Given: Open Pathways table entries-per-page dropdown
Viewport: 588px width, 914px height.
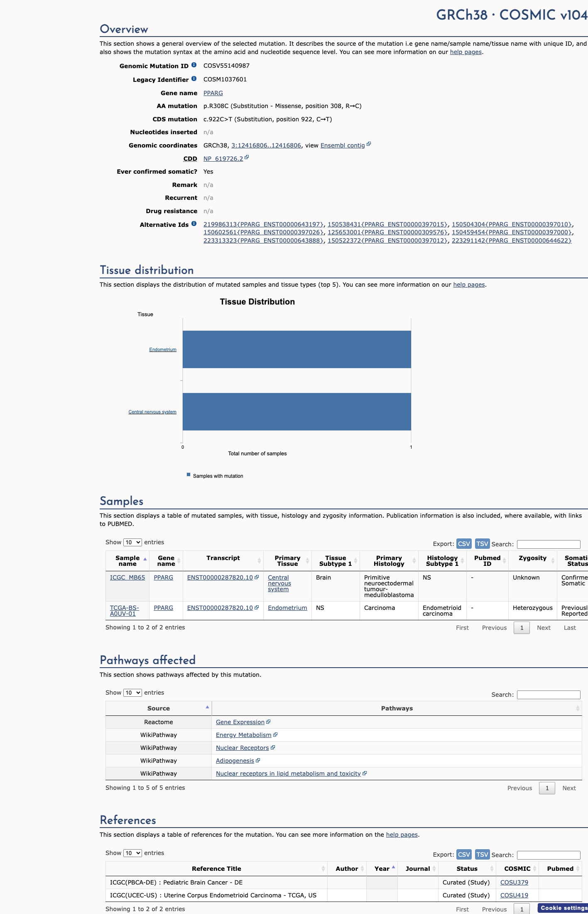Looking at the screenshot, I should tap(132, 693).
